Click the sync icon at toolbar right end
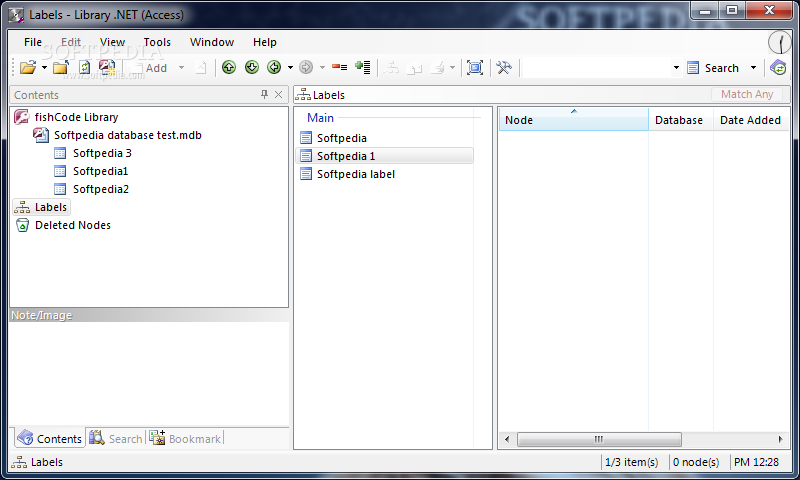This screenshot has width=800, height=480. 778,67
